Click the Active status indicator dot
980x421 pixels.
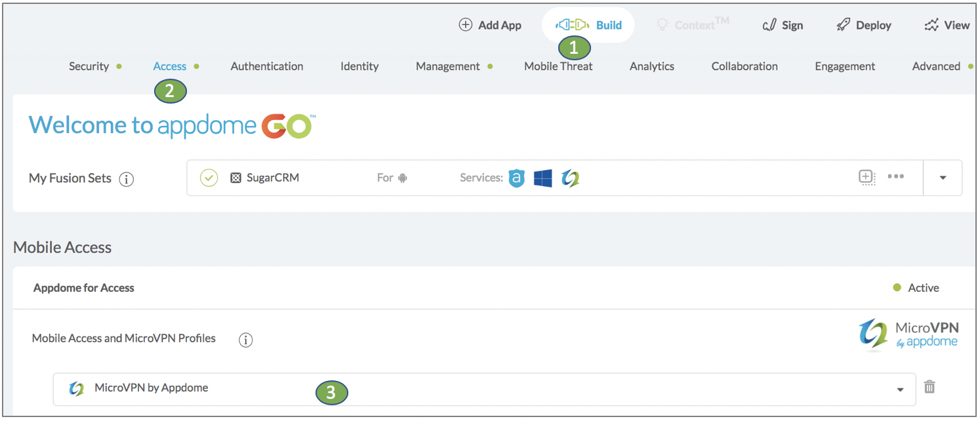point(899,287)
